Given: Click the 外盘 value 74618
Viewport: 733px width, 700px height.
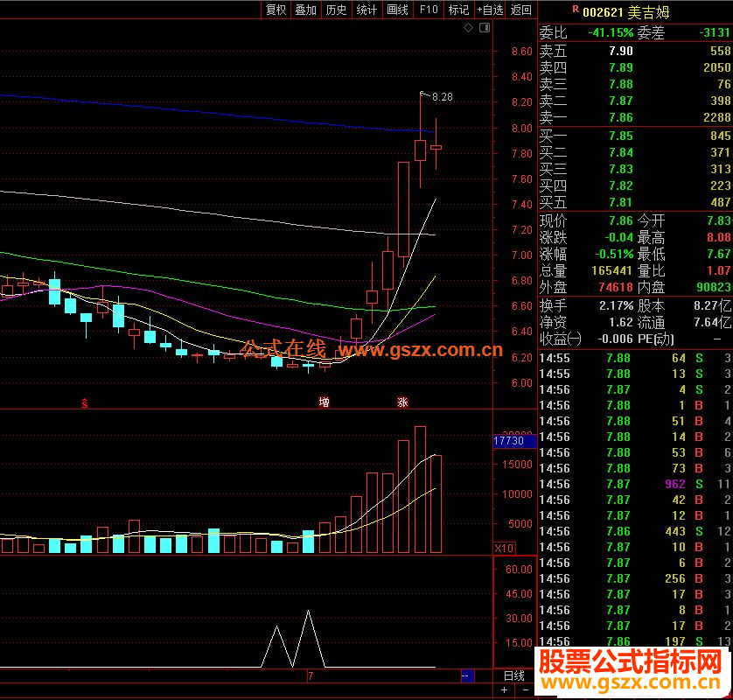Looking at the screenshot, I should click(x=615, y=288).
